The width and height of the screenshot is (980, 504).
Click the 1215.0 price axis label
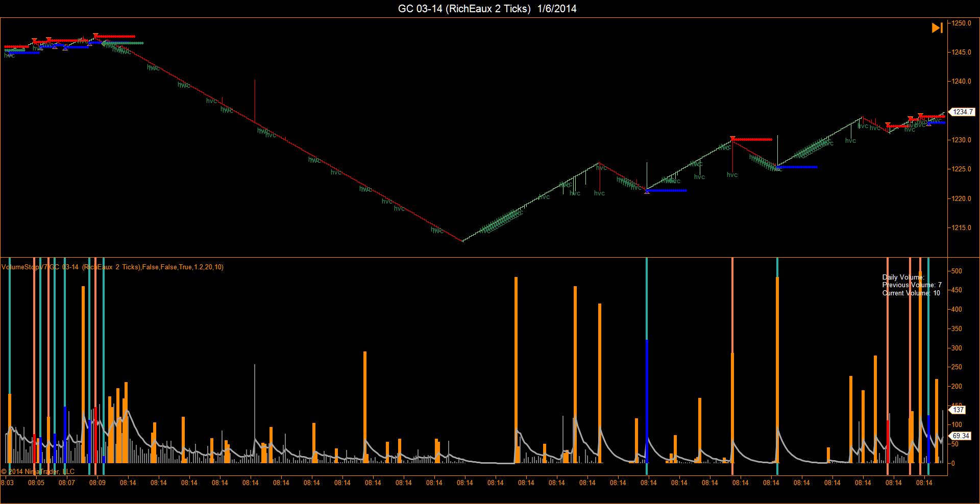coord(961,228)
